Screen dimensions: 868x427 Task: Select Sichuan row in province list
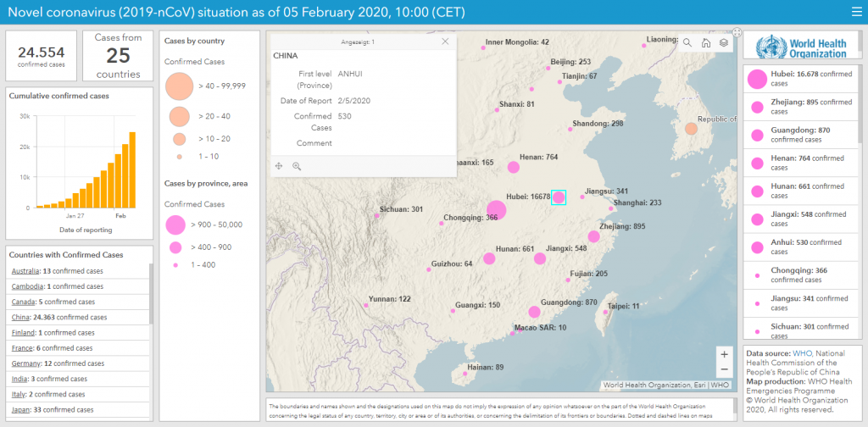tap(800, 329)
